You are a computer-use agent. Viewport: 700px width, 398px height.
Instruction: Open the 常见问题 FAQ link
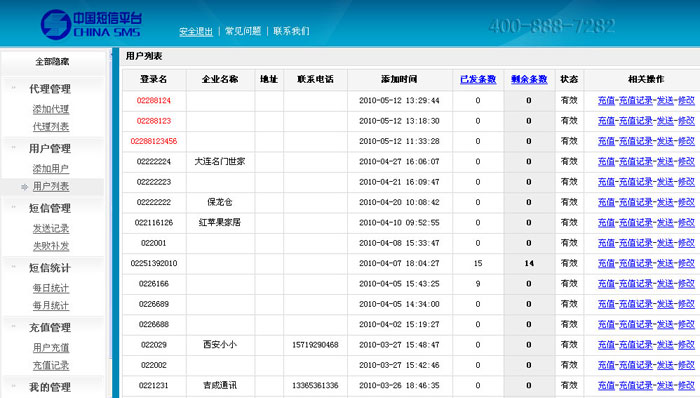click(243, 31)
